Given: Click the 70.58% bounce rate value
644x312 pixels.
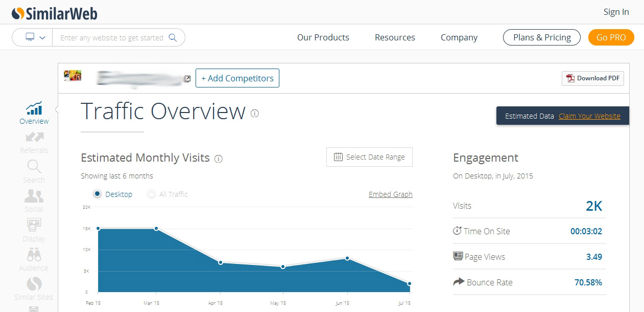Looking at the screenshot, I should click(x=587, y=282).
